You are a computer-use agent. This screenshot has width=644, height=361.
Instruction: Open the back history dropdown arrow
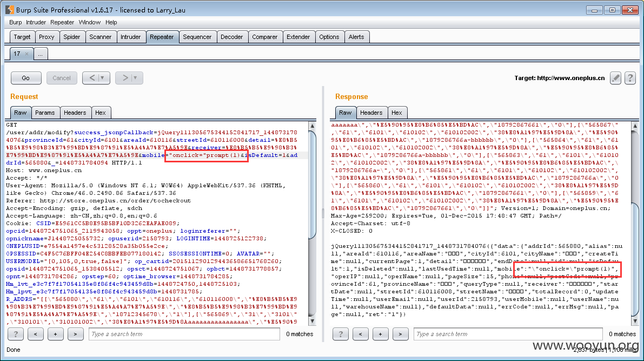(x=103, y=78)
